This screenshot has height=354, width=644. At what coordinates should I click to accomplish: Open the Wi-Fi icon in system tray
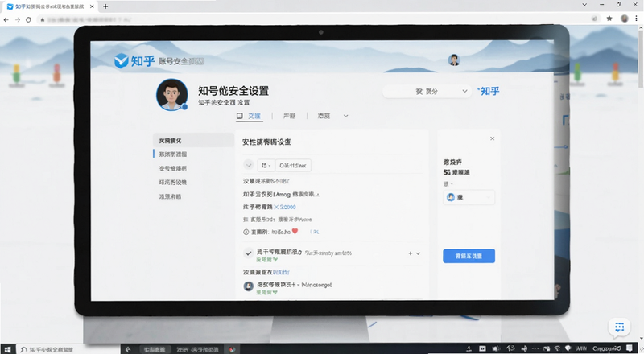click(557, 348)
